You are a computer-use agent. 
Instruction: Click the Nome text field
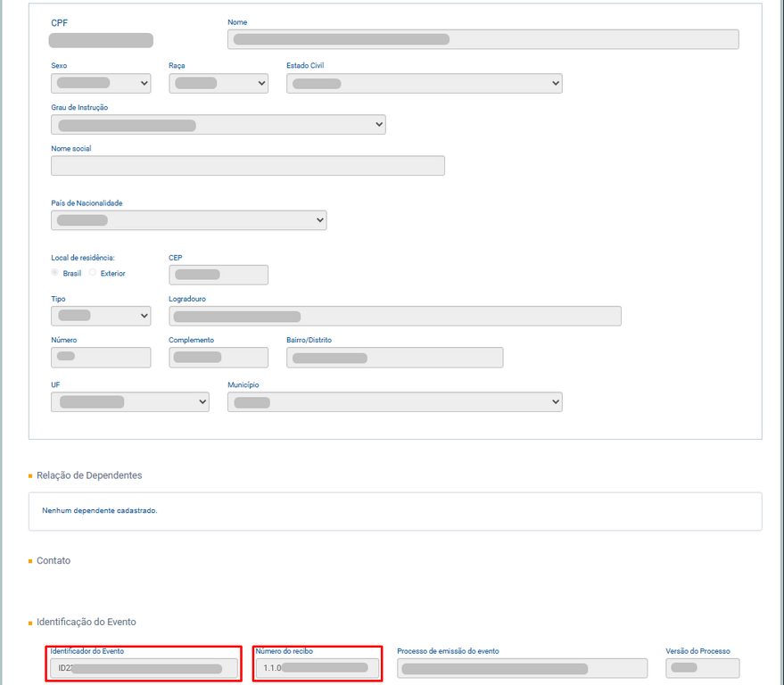click(483, 39)
